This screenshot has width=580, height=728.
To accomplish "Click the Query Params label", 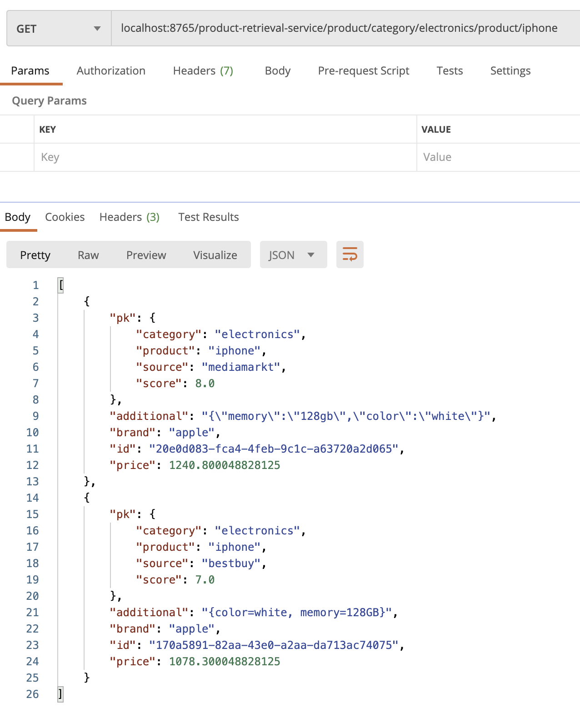I will tap(49, 101).
